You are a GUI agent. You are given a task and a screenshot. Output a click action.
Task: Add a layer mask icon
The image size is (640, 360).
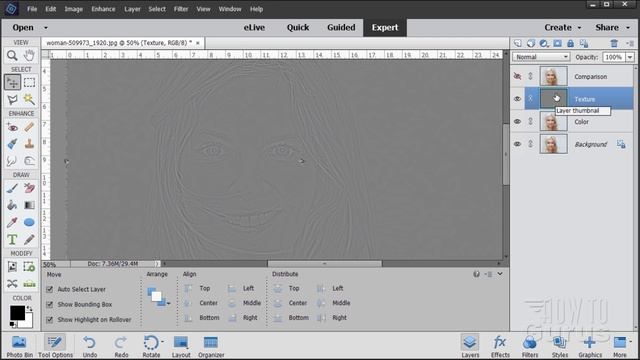click(557, 43)
